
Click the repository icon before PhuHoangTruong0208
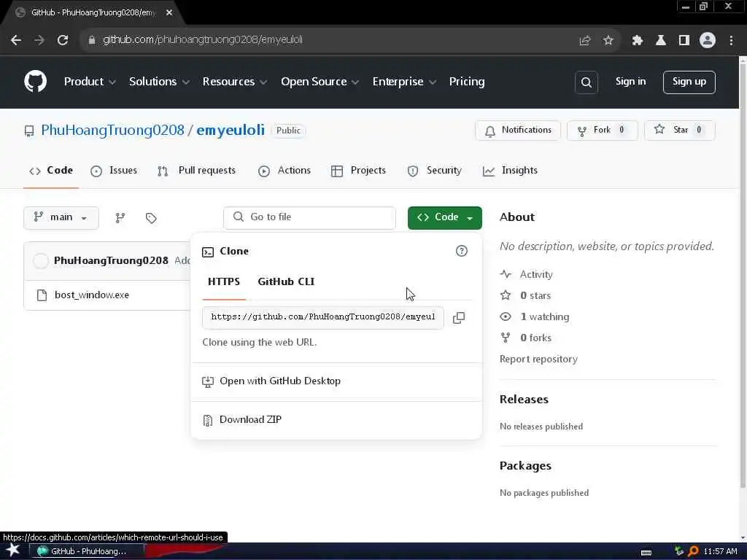click(29, 131)
